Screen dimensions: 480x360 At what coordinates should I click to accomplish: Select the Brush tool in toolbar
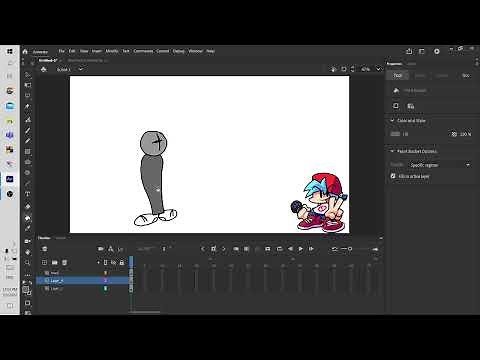coord(28,130)
